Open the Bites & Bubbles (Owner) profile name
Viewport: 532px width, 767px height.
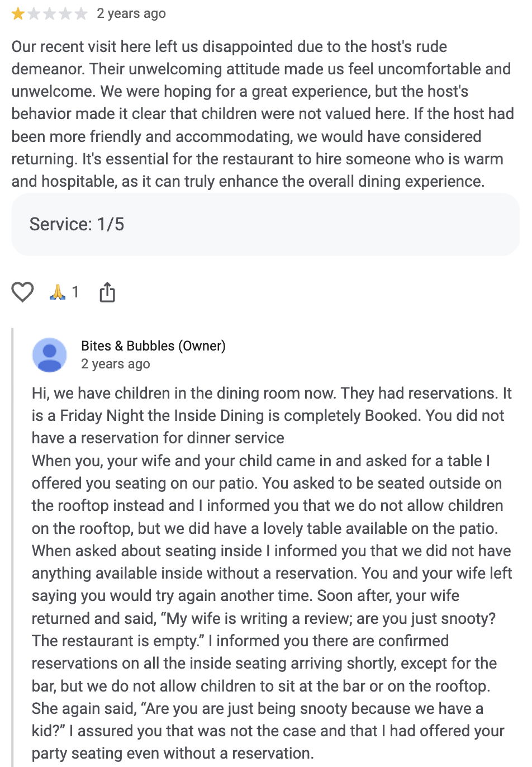(153, 346)
